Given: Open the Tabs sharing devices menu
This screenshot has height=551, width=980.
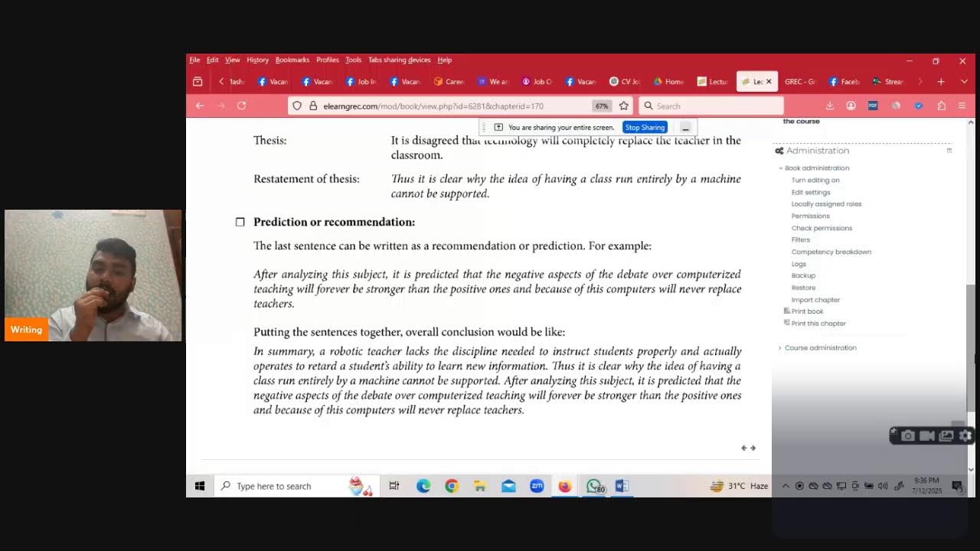Looking at the screenshot, I should click(400, 60).
